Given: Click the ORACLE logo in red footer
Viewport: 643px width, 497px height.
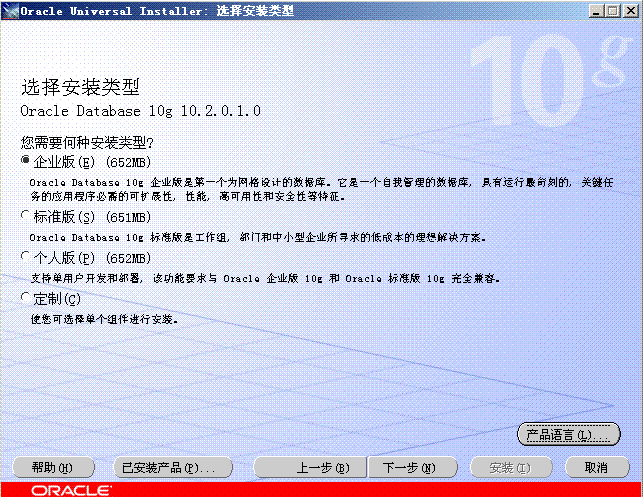Looking at the screenshot, I should point(71,490).
